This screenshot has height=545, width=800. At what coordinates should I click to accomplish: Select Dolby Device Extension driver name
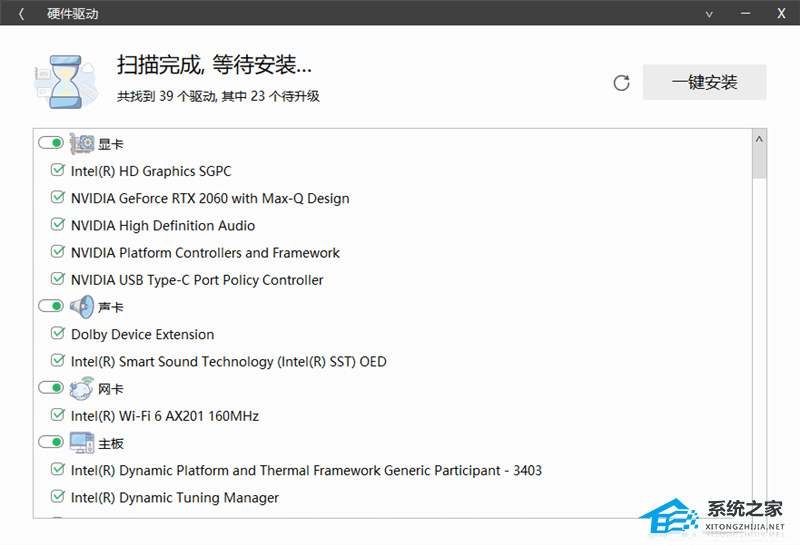click(142, 334)
